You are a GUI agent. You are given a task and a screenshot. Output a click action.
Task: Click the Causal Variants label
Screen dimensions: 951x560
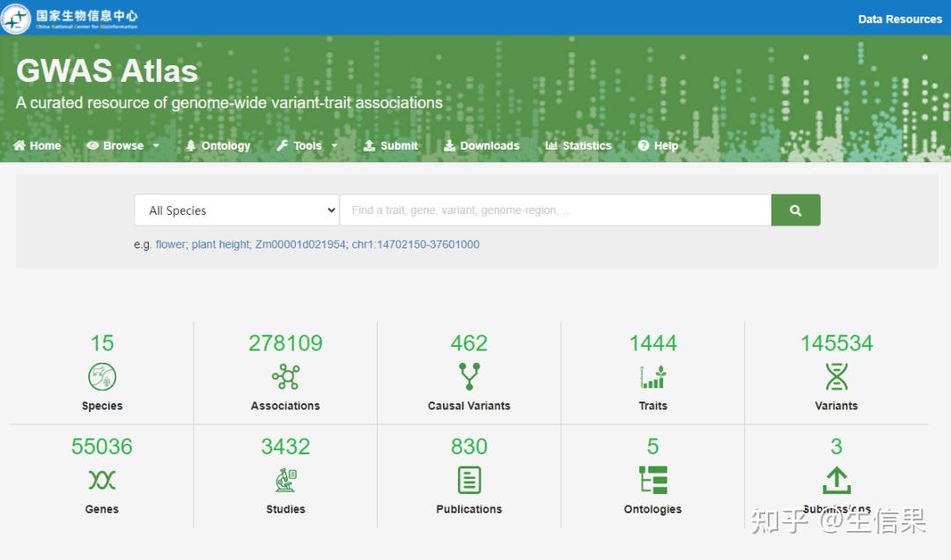pos(469,406)
